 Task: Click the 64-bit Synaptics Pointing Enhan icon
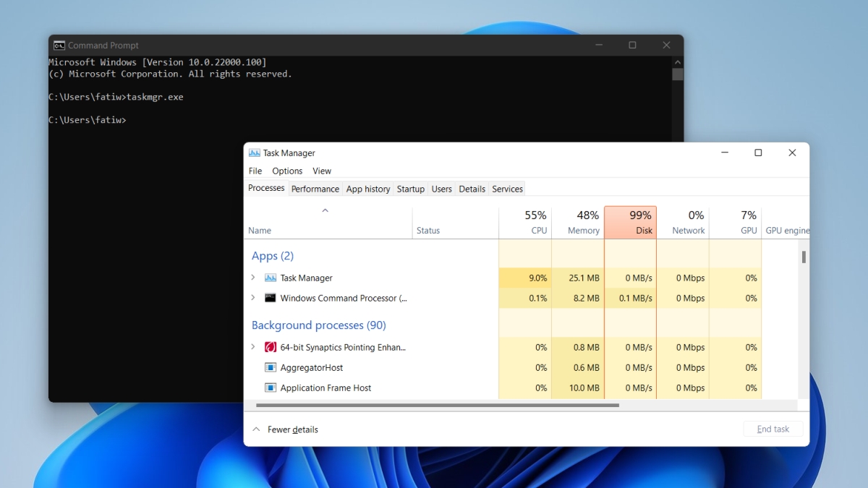tap(270, 347)
